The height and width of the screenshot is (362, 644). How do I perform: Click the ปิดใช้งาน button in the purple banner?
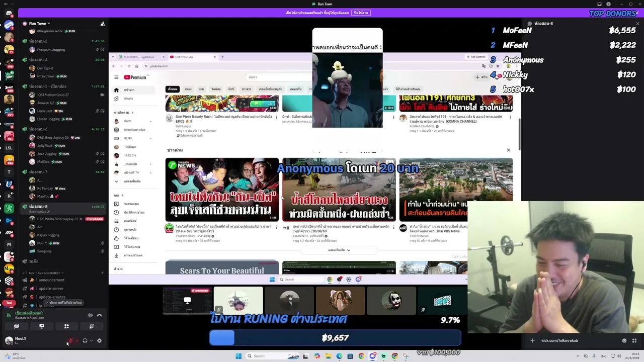[361, 13]
